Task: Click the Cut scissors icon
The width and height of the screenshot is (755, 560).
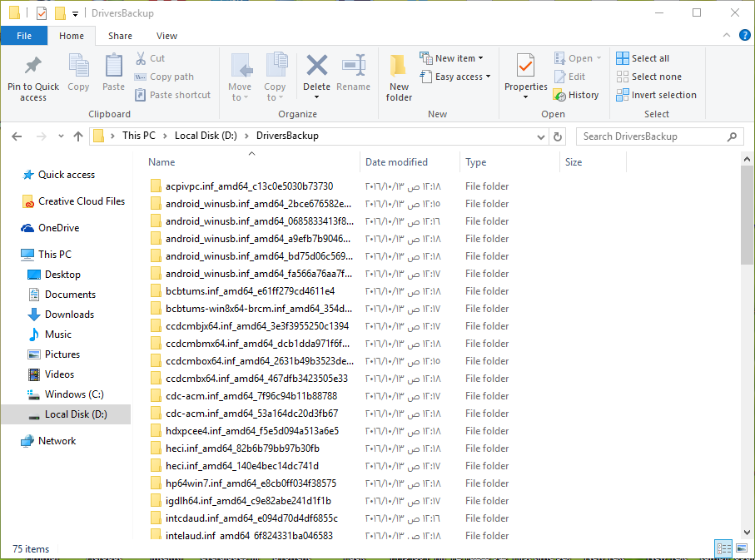Action: [141, 58]
